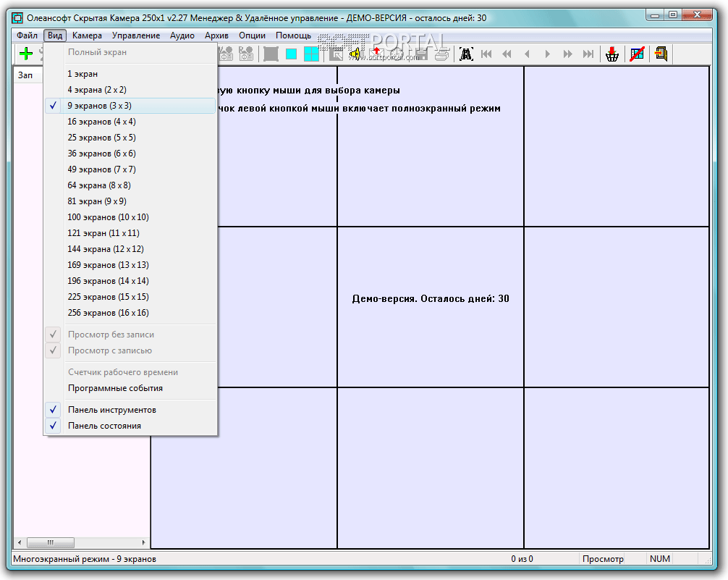Click the fast rewind double-arrow button
Image resolution: width=728 pixels, height=580 pixels.
pos(507,54)
